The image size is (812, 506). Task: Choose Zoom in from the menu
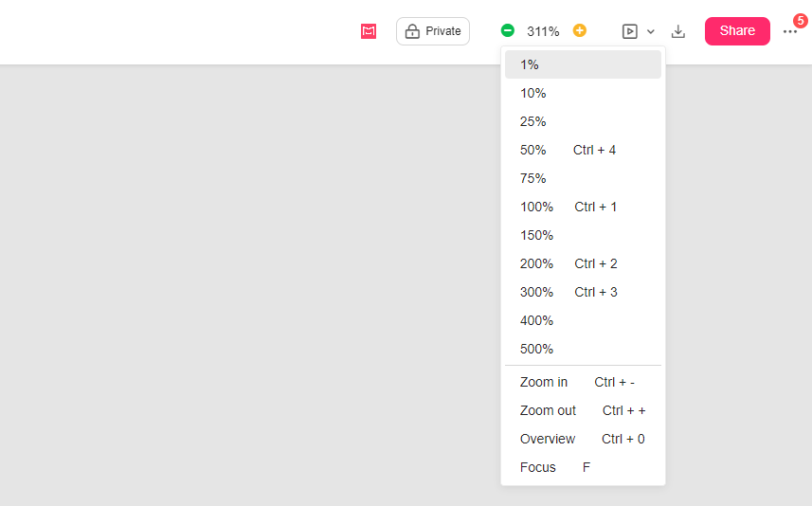[x=583, y=382]
